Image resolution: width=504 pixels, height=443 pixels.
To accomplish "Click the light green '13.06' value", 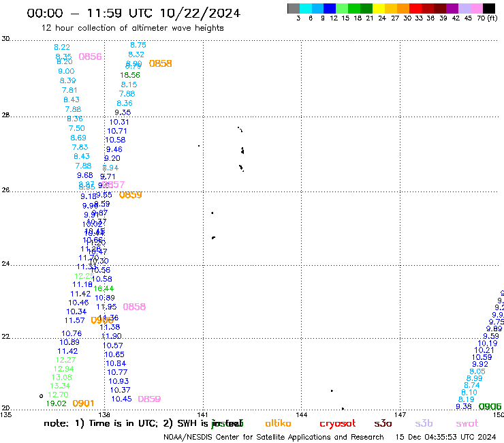I will tap(62, 378).
